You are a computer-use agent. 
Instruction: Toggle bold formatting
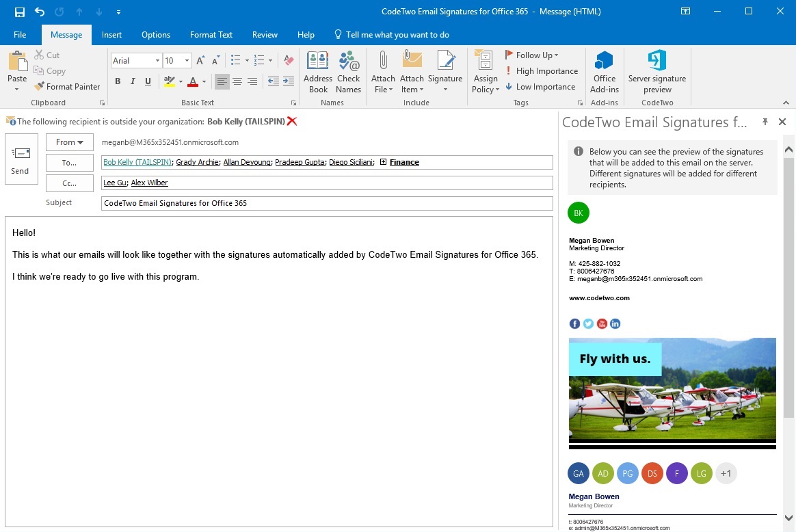click(118, 81)
